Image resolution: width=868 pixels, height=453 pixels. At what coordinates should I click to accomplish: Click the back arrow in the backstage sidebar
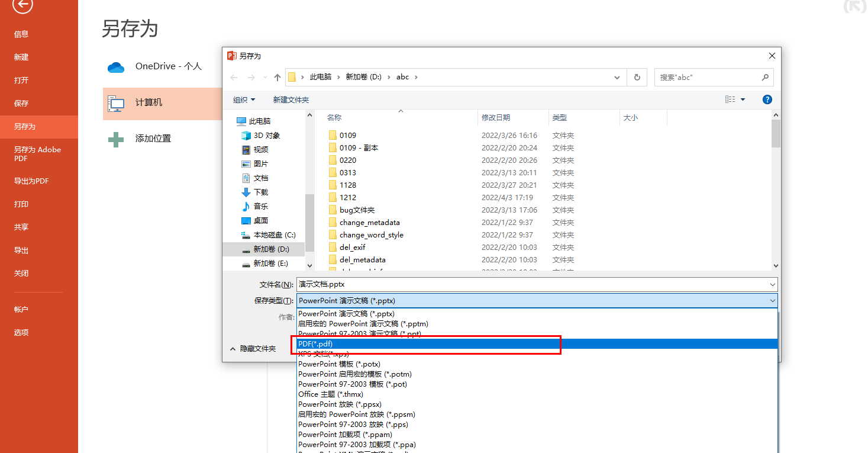coord(22,5)
